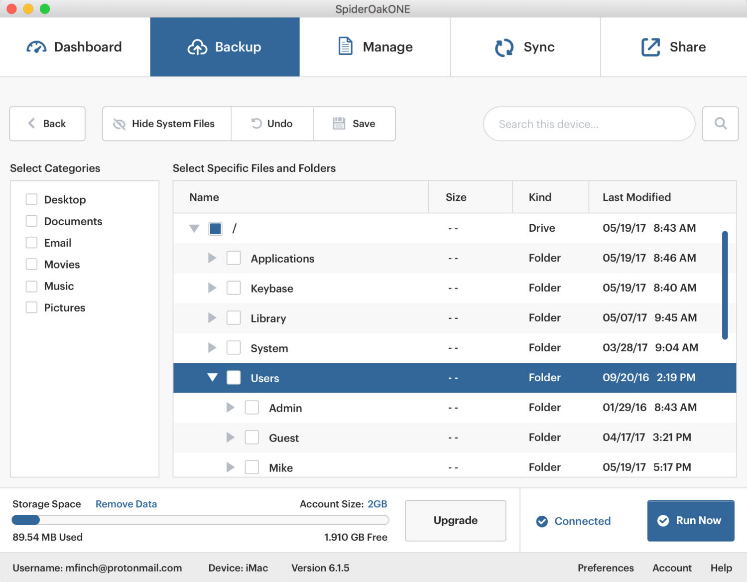
Task: Check the Admin folder checkbox
Action: (x=252, y=408)
